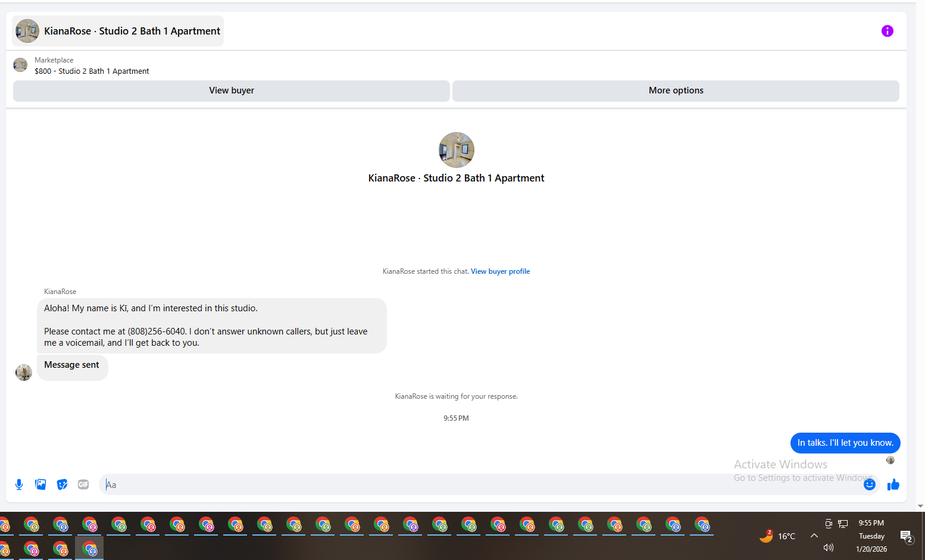This screenshot has width=925, height=560.
Task: Attach a photo using the image icon
Action: (40, 484)
